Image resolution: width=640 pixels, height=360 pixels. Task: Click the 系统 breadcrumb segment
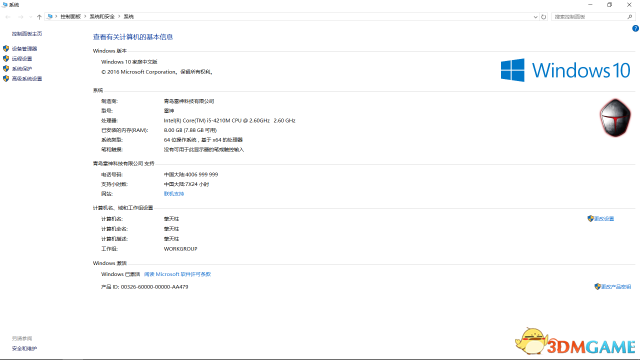pos(129,17)
